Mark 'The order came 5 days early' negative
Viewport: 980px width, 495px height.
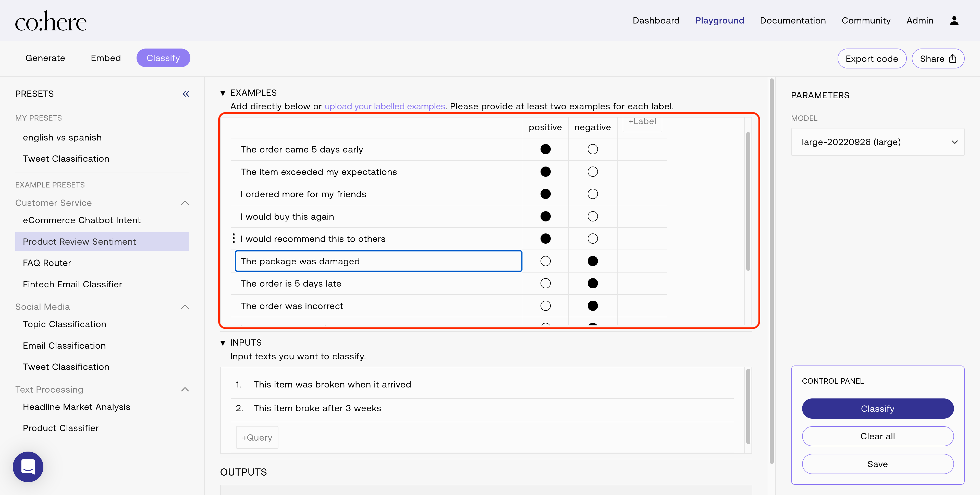click(x=592, y=149)
